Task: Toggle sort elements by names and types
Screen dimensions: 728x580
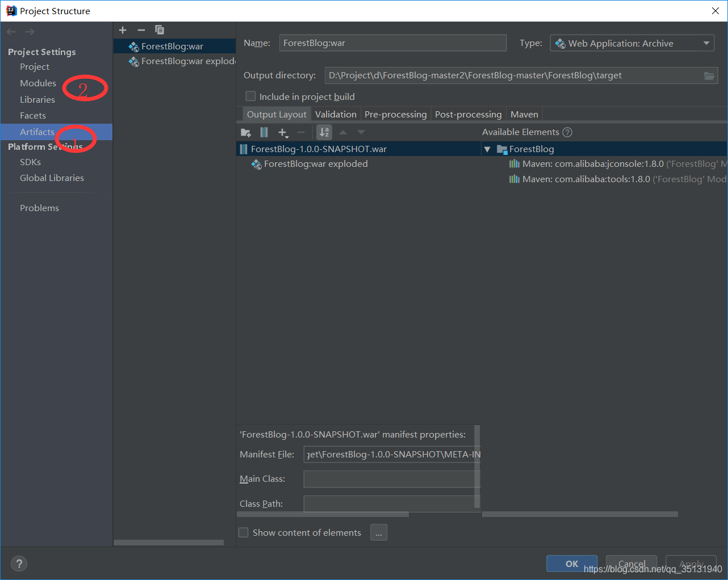Action: coord(324,132)
